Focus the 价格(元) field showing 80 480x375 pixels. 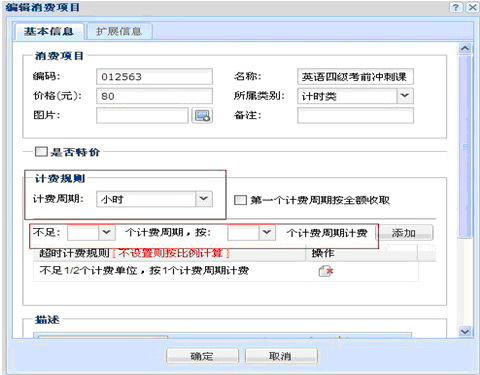pyautogui.click(x=154, y=96)
